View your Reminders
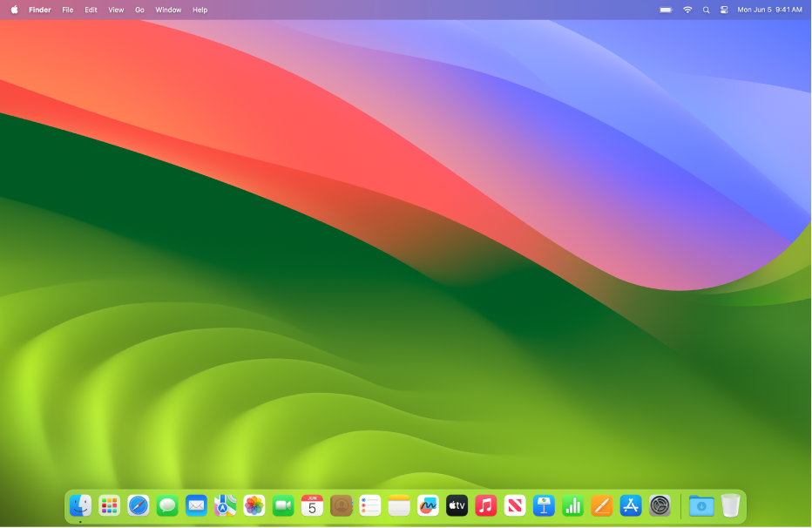The height and width of the screenshot is (528, 812). click(x=369, y=505)
